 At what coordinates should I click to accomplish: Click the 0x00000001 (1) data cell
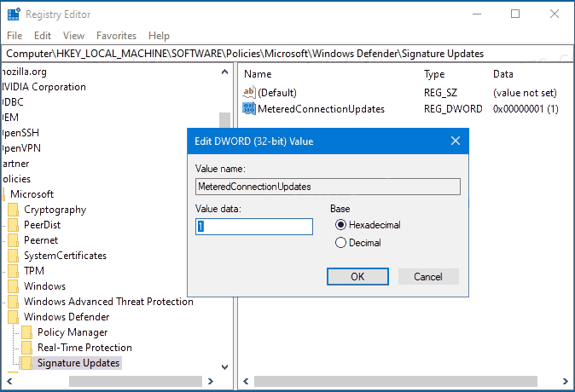pos(526,109)
